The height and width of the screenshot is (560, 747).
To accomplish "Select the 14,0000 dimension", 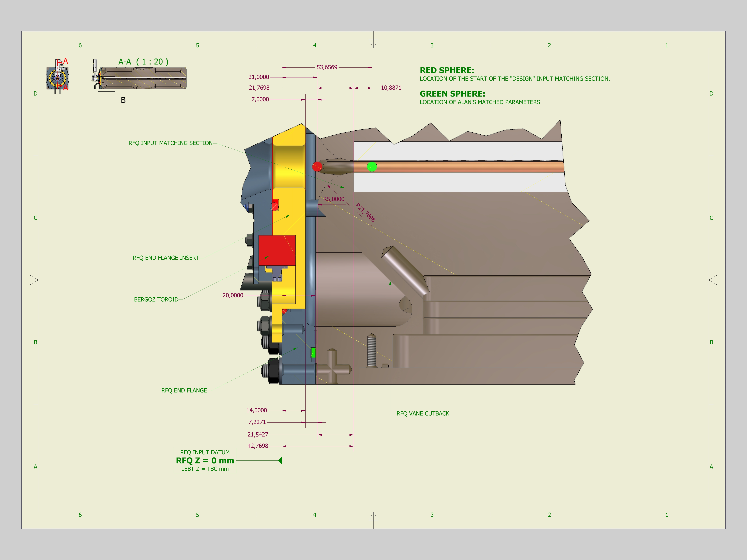I will pyautogui.click(x=257, y=410).
